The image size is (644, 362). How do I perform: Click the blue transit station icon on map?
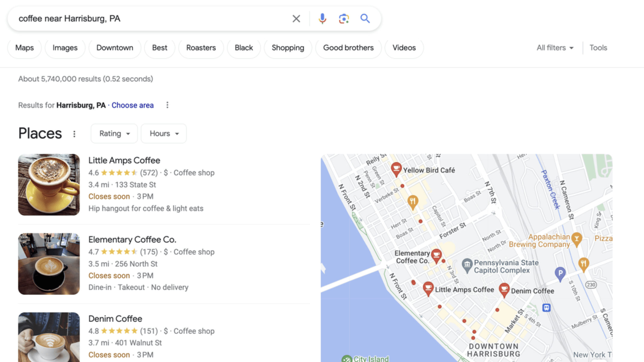546,308
